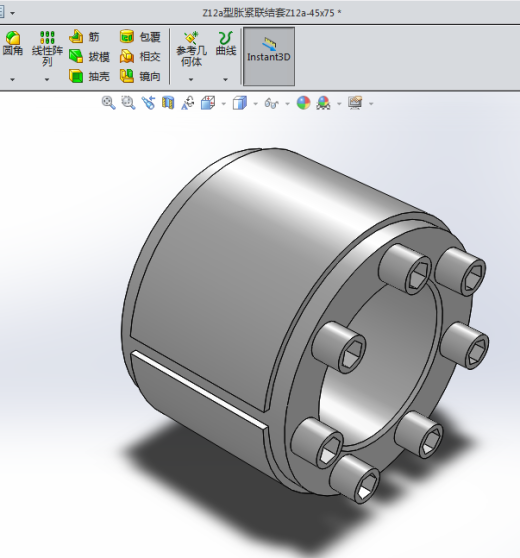Choose the 筋 rib feature

point(85,37)
